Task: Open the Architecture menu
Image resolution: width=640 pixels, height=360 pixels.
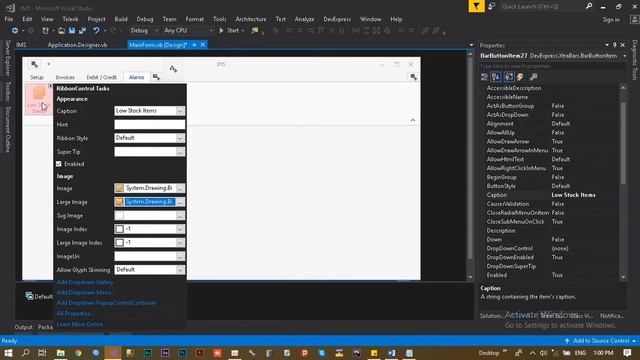Action: point(251,19)
